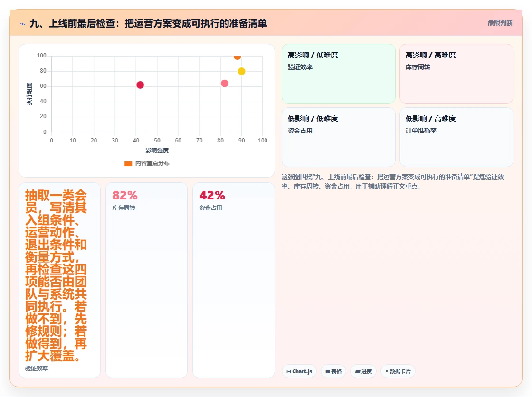The width and height of the screenshot is (532, 397).
Task: Select the 高影响 / 低难度 quadrant card
Action: pos(339,73)
